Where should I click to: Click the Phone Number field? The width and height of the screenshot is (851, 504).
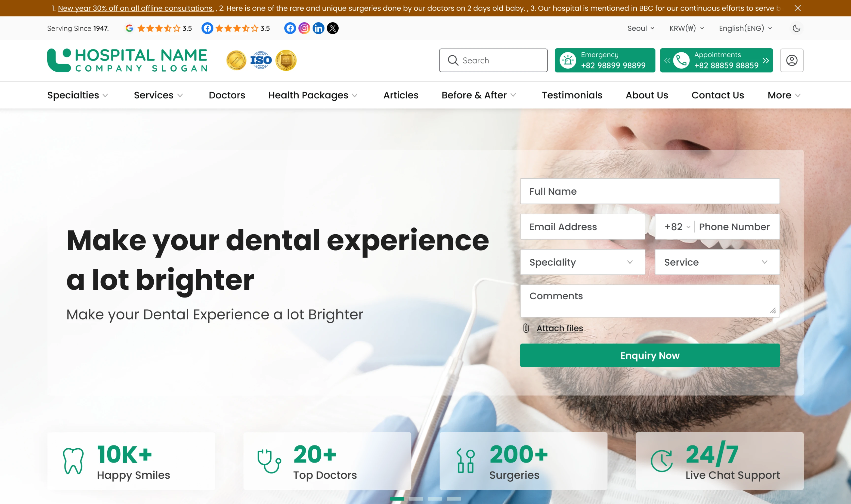click(734, 226)
